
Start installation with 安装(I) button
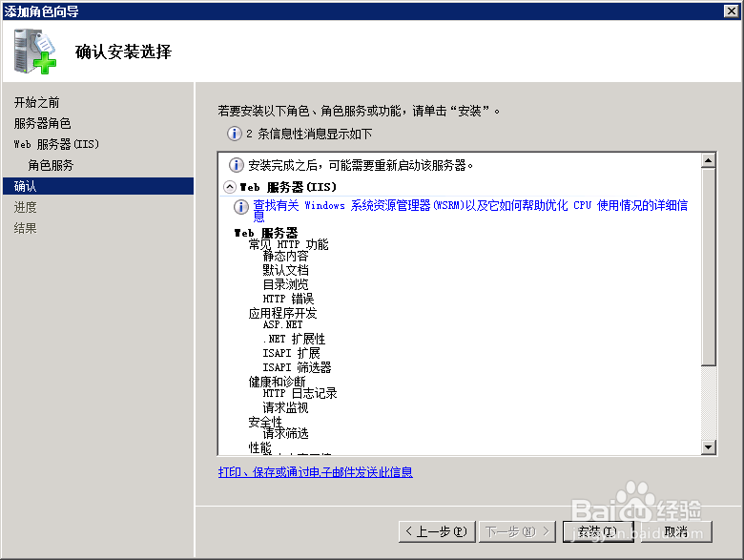point(598,531)
